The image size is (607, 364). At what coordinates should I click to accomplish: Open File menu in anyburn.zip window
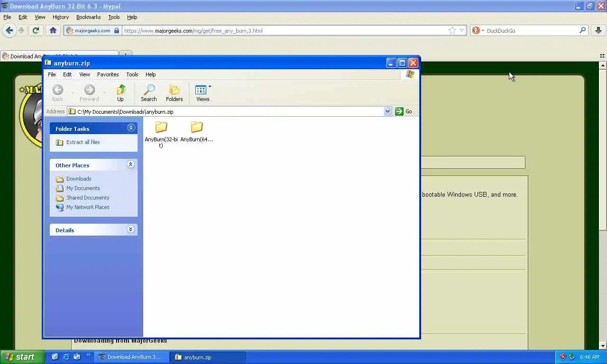[x=52, y=74]
